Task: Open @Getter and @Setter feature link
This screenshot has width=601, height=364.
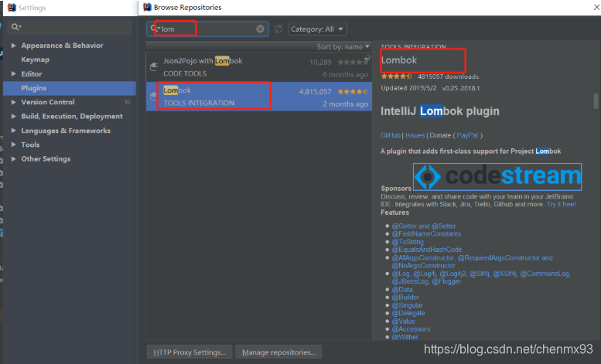Action: (424, 226)
